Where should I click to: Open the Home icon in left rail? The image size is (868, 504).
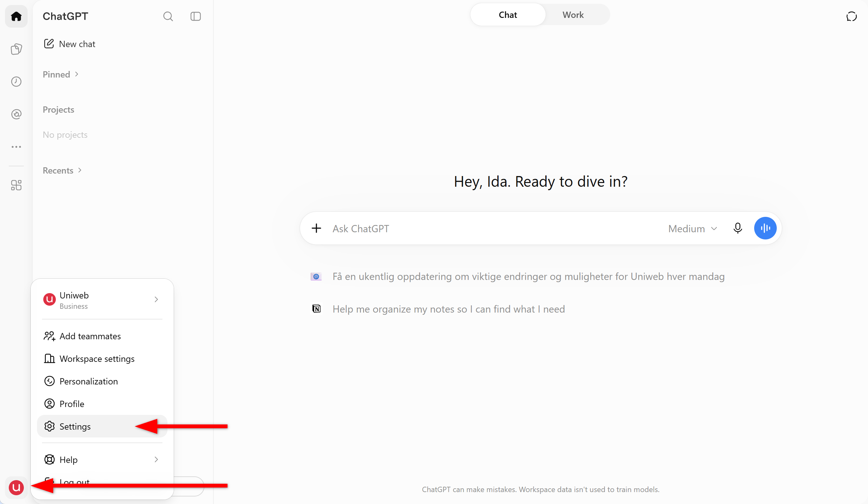pyautogui.click(x=16, y=16)
